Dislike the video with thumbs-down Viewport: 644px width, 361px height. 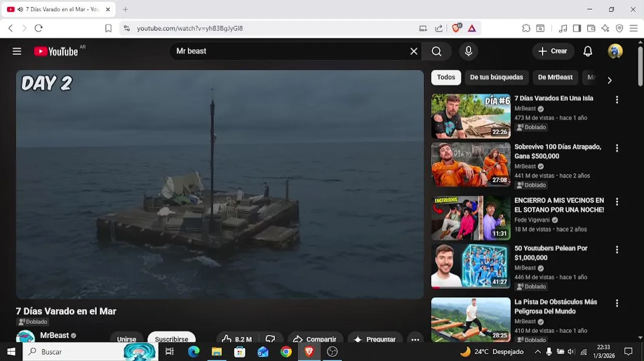pyautogui.click(x=270, y=338)
